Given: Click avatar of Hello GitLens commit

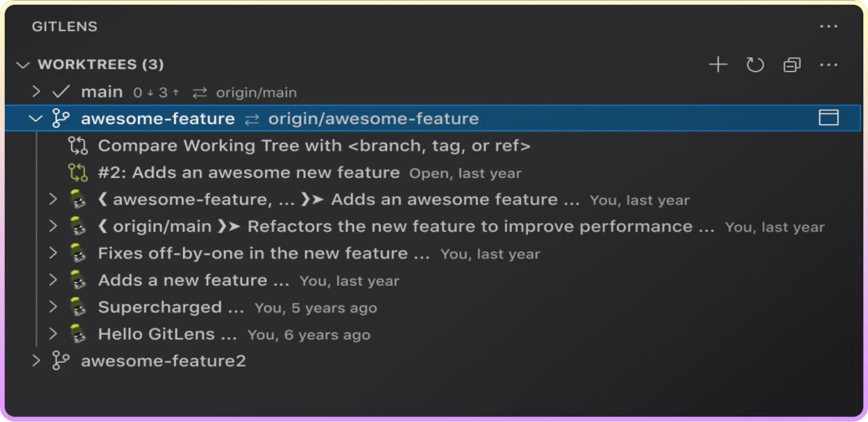Looking at the screenshot, I should point(78,334).
